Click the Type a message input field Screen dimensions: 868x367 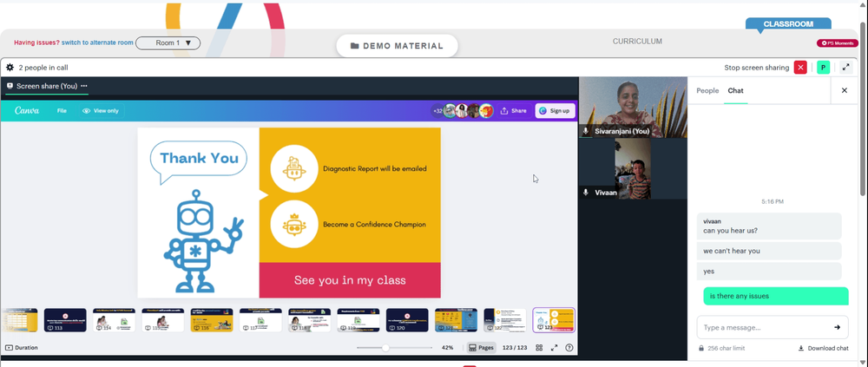(773, 327)
